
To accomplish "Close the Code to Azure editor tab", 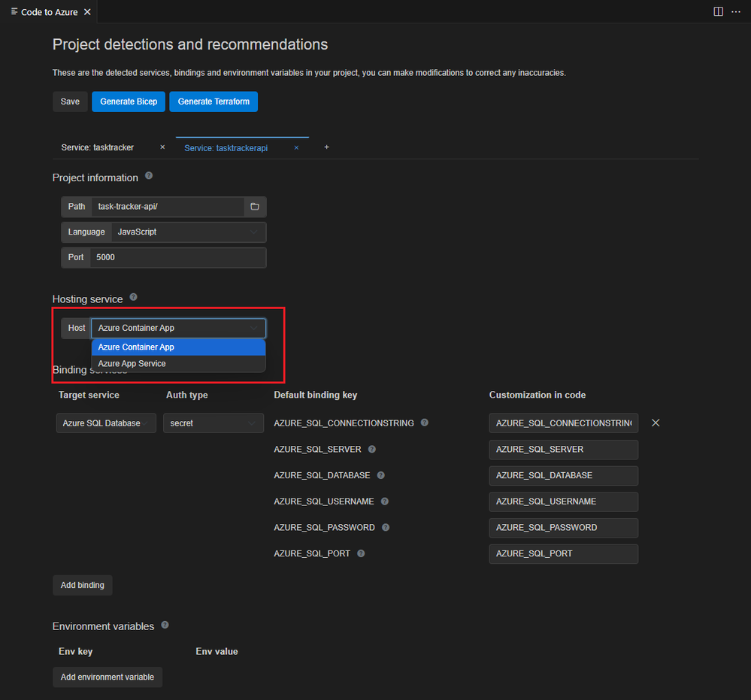I will (87, 12).
